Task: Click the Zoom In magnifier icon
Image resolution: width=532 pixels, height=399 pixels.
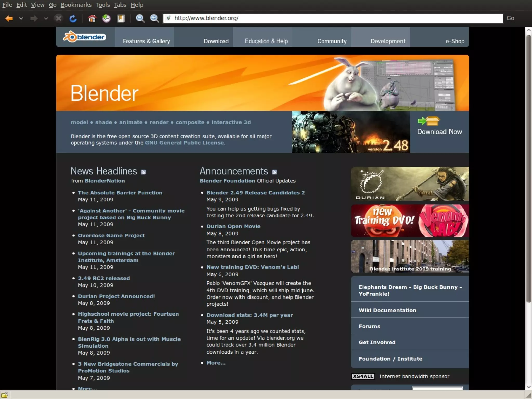Action: (155, 18)
